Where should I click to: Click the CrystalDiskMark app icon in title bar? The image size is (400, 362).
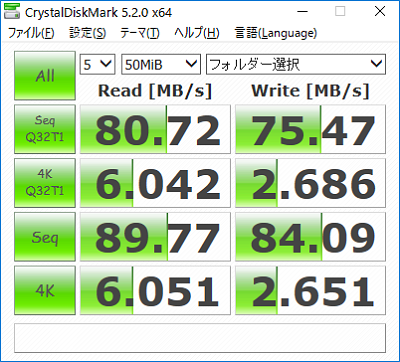click(12, 12)
